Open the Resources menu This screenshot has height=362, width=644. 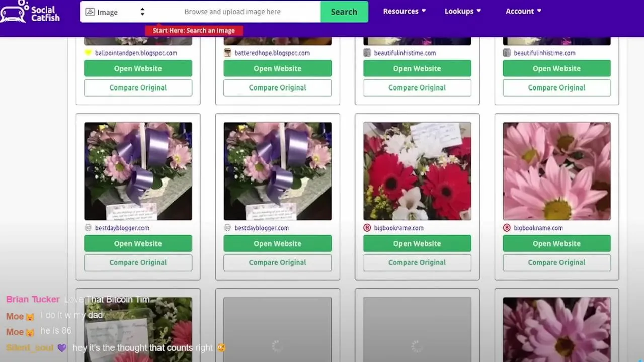coord(405,11)
